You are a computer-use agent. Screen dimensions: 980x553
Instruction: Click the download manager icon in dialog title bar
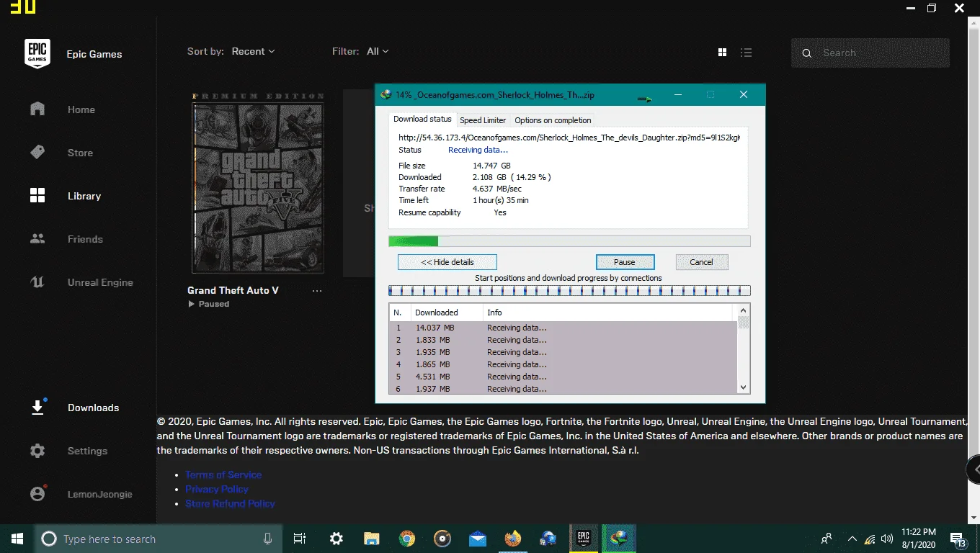[386, 94]
